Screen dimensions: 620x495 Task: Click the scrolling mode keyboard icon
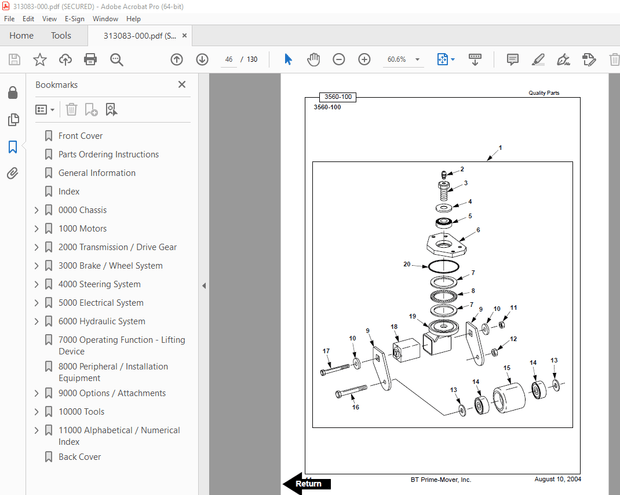(x=475, y=60)
